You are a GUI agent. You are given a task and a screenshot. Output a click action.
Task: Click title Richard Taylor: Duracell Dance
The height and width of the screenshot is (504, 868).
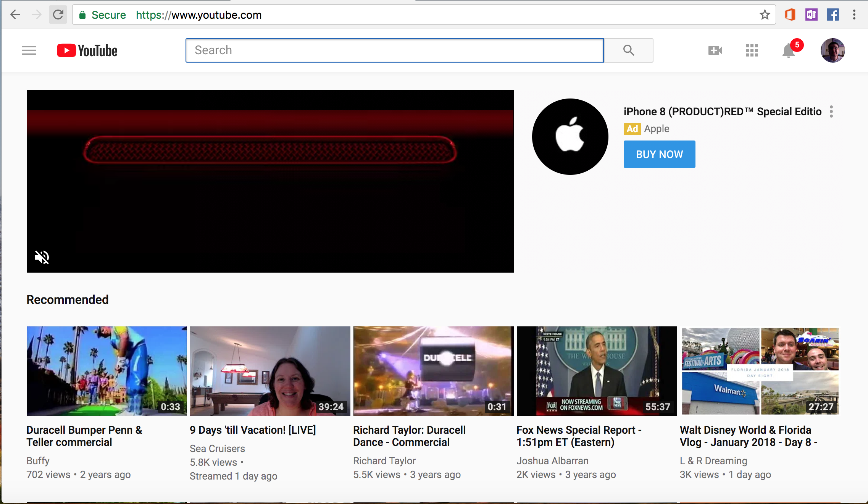[x=409, y=436]
